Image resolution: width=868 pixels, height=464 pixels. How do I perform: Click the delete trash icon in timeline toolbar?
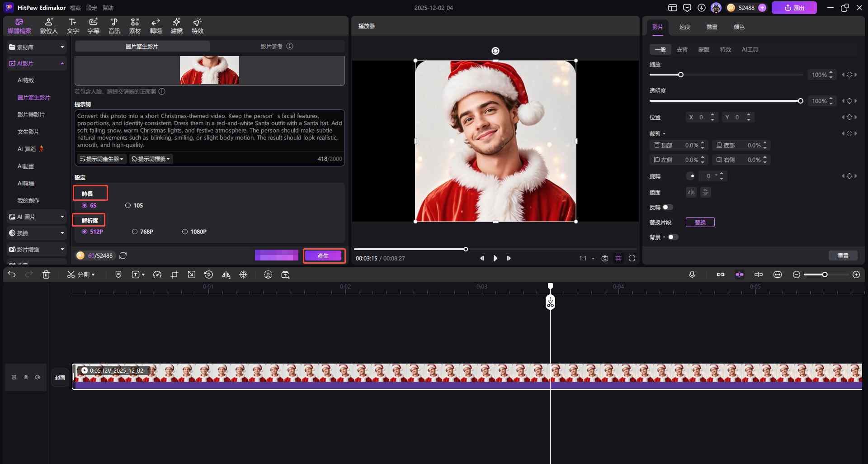(46, 275)
